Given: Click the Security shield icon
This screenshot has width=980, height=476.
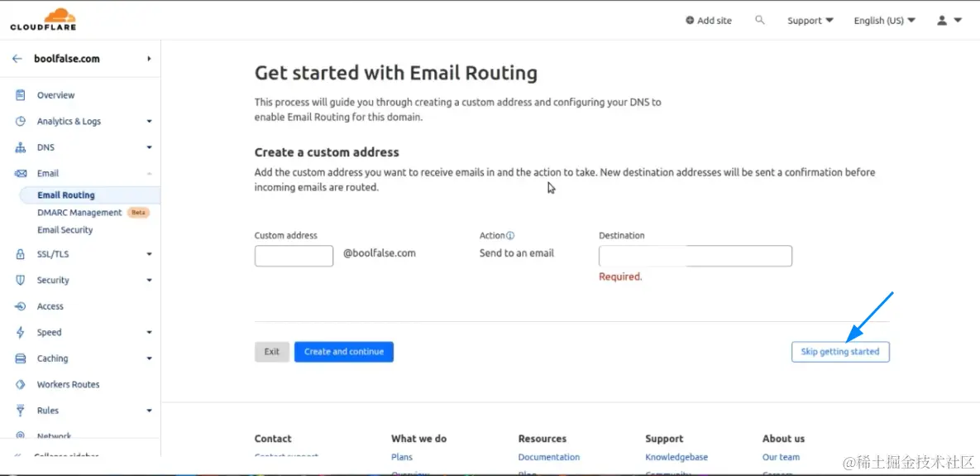Looking at the screenshot, I should click(x=21, y=281).
